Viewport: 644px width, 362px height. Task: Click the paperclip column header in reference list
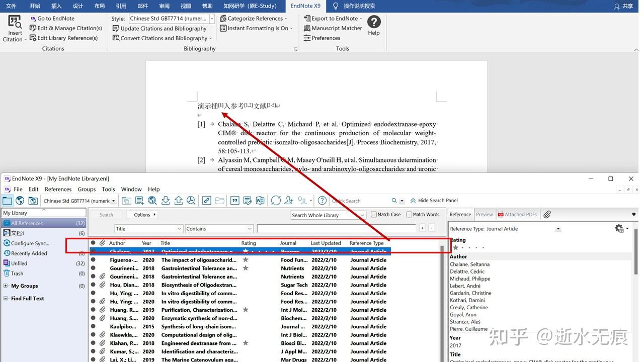102,243
